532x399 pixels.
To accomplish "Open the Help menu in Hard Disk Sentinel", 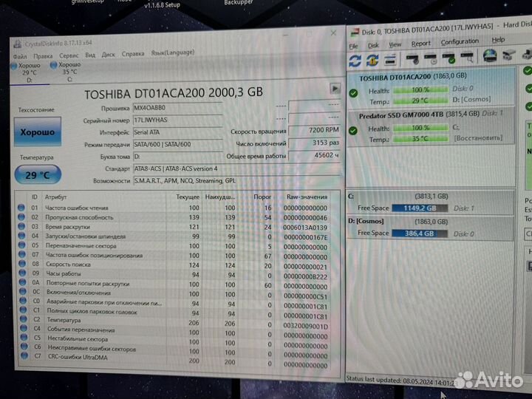I will pos(498,40).
